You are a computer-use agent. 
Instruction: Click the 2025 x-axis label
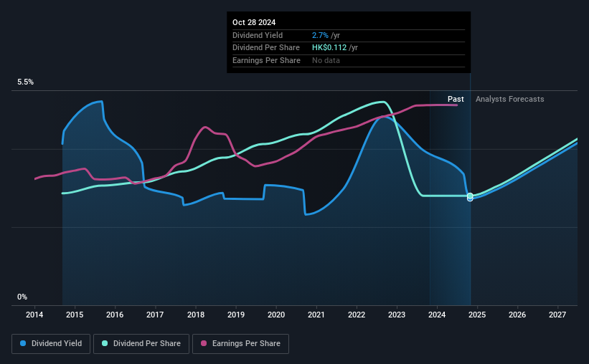tap(477, 315)
